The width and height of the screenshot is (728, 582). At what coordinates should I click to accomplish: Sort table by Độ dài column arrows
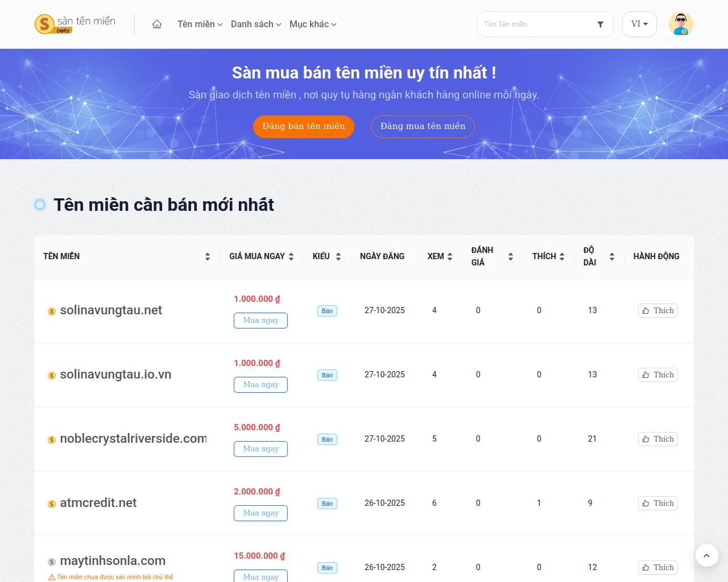coord(612,256)
